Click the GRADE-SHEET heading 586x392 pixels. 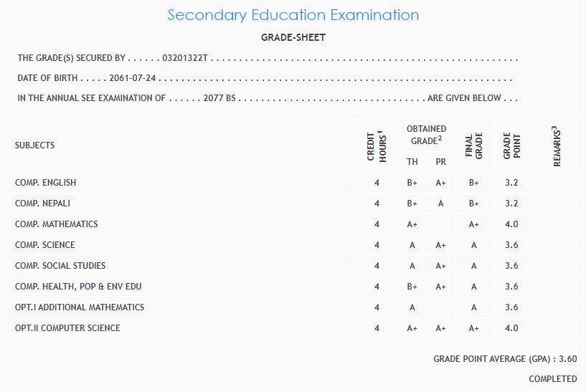[293, 38]
